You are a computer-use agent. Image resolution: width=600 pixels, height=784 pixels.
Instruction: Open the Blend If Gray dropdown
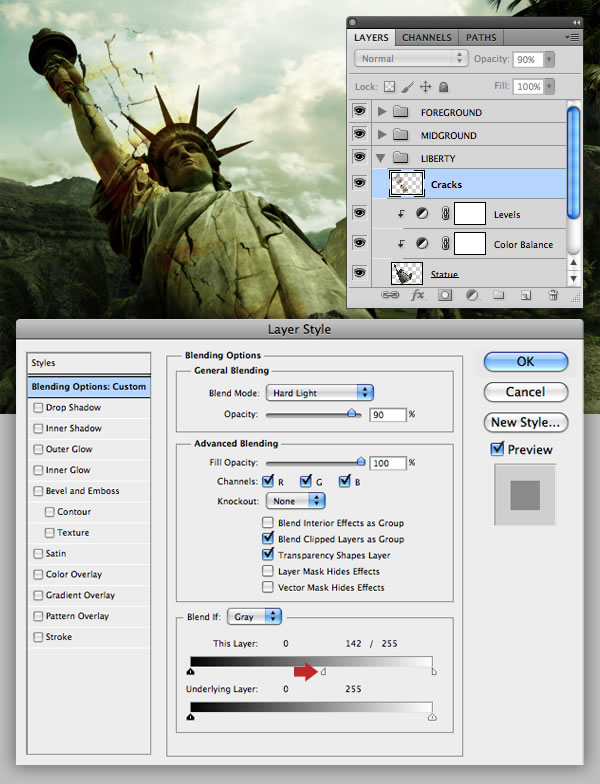(x=254, y=616)
